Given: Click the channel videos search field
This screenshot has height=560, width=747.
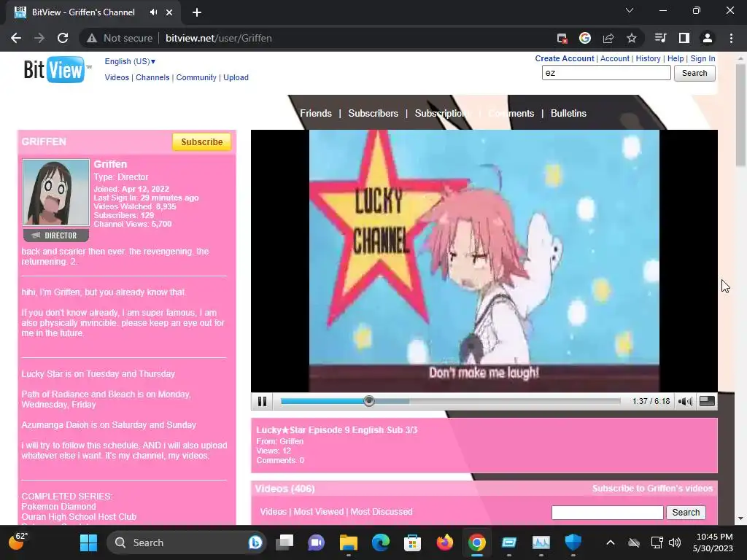Looking at the screenshot, I should point(607,513).
